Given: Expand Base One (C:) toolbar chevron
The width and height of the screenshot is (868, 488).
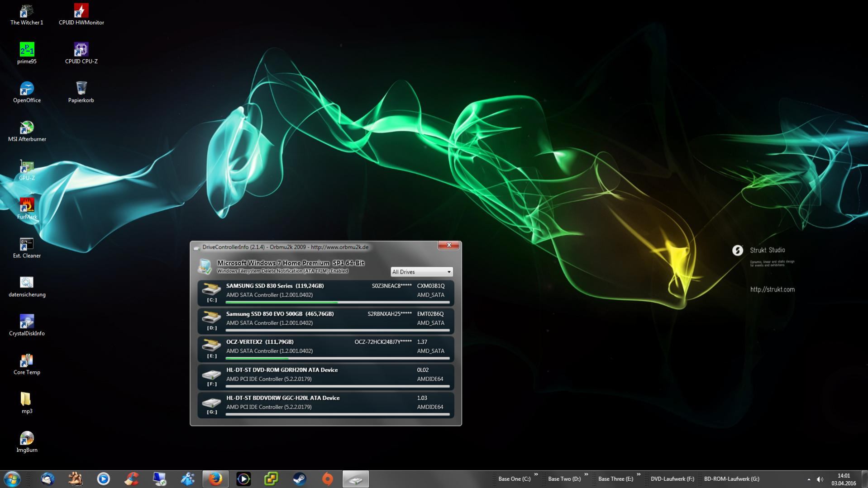Looking at the screenshot, I should 536,474.
